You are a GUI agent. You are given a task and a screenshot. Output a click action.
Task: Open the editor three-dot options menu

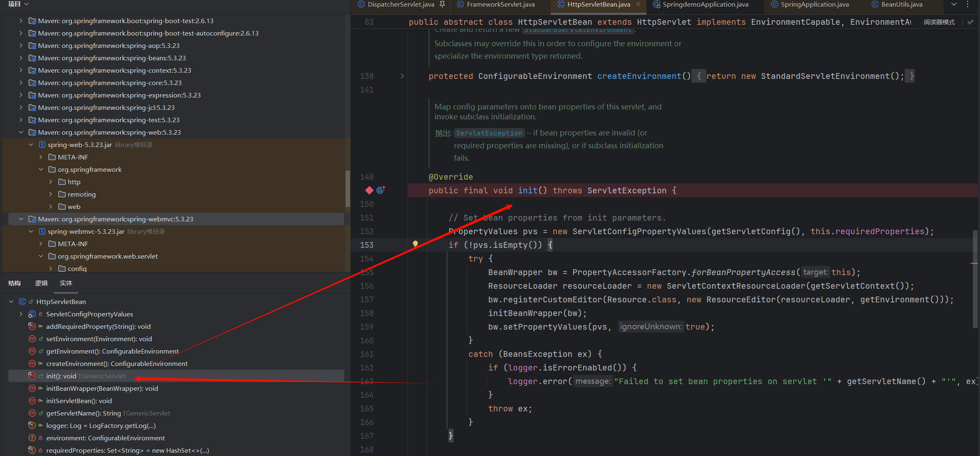[968, 4]
